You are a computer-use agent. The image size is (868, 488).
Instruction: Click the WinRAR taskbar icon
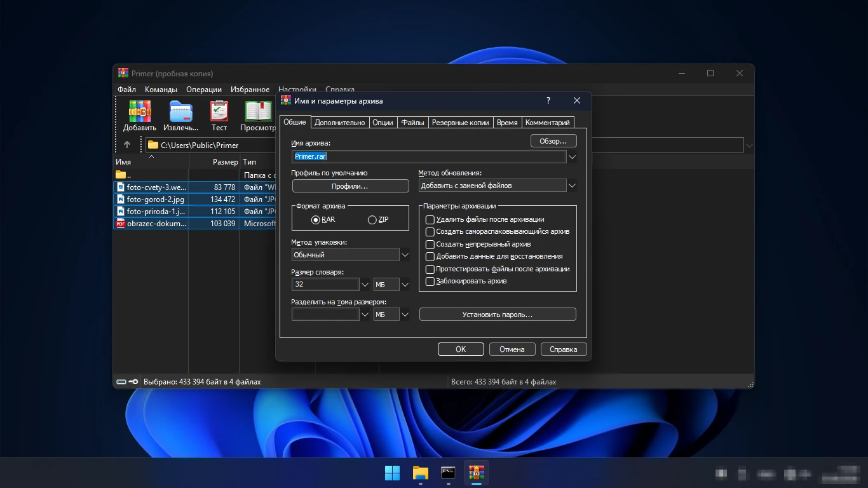coord(477,473)
